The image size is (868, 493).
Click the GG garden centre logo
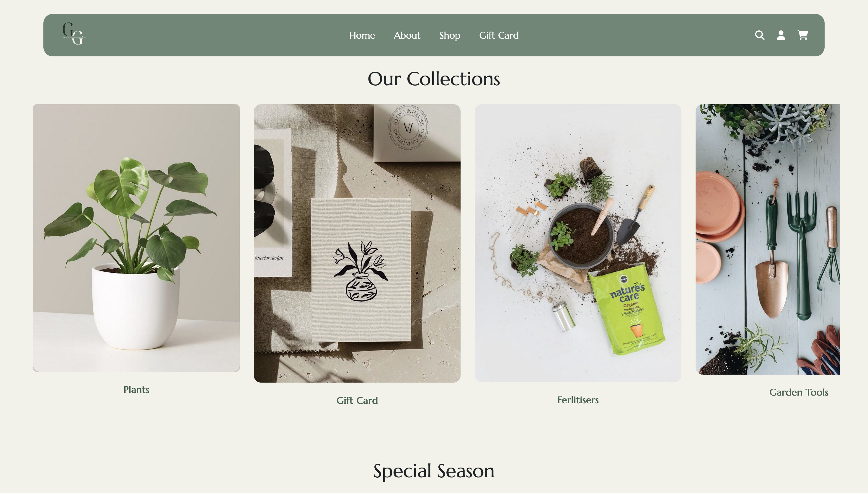pyautogui.click(x=74, y=34)
